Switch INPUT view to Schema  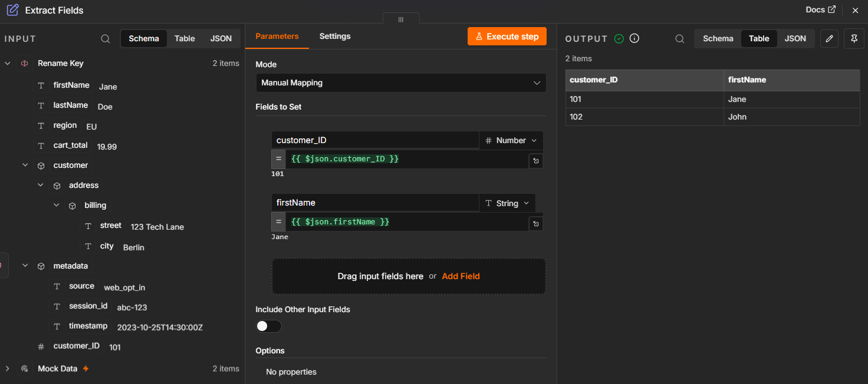tap(144, 38)
